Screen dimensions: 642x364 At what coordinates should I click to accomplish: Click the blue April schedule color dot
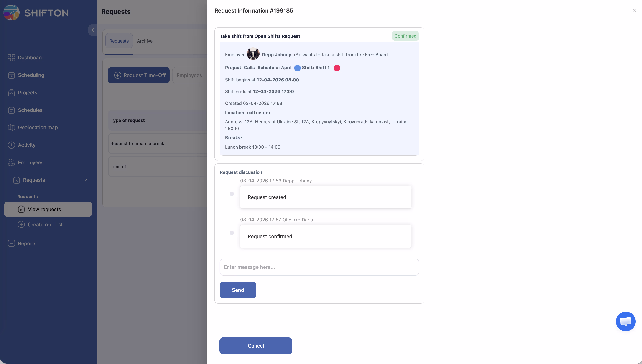297,68
